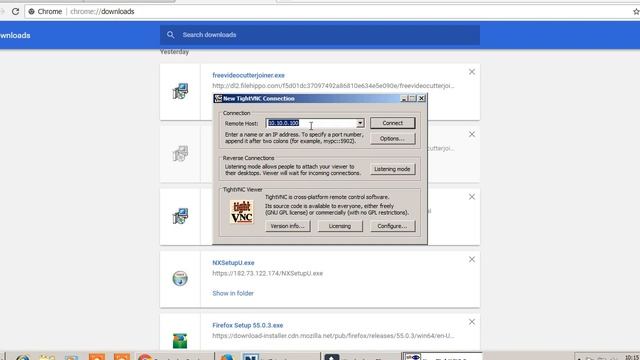
Task: Open the NXSetupU.exe download link
Action: click(233, 263)
